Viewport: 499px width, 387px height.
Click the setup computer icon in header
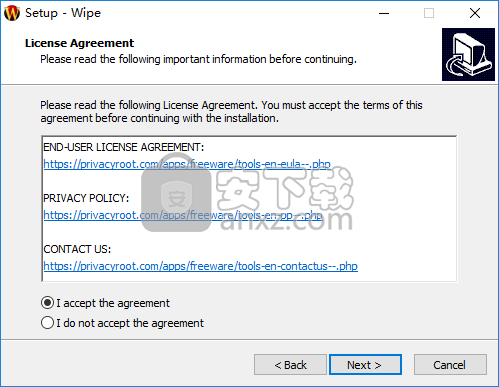tap(468, 54)
